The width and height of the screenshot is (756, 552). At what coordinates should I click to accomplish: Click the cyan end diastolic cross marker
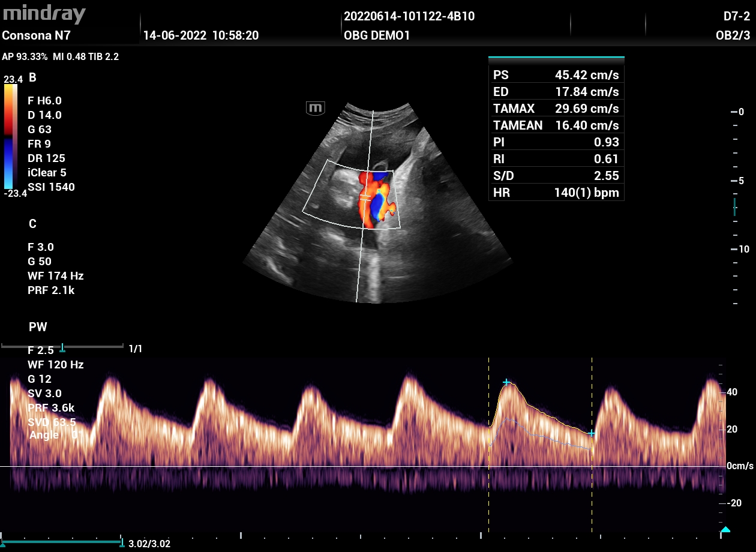pyautogui.click(x=592, y=433)
